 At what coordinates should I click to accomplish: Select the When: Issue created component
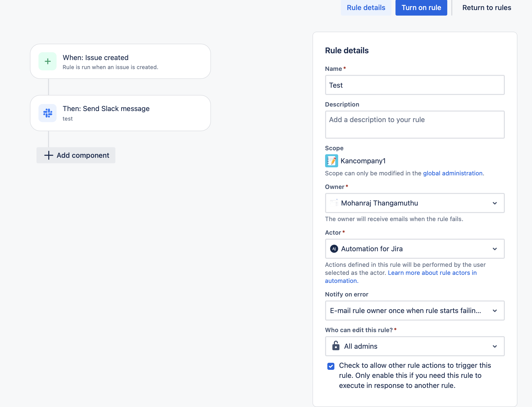point(120,61)
